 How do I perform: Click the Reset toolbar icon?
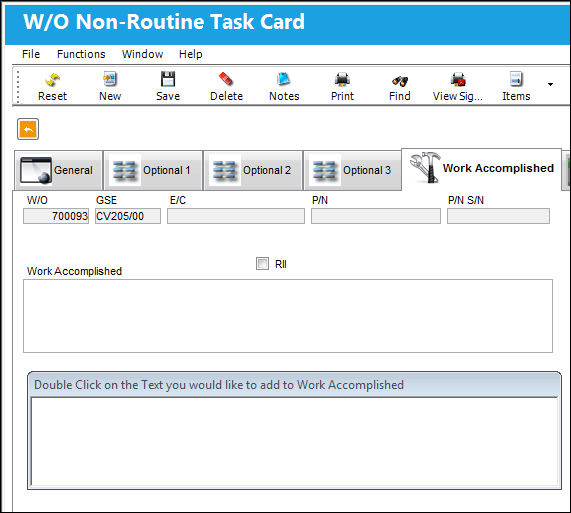click(x=52, y=87)
